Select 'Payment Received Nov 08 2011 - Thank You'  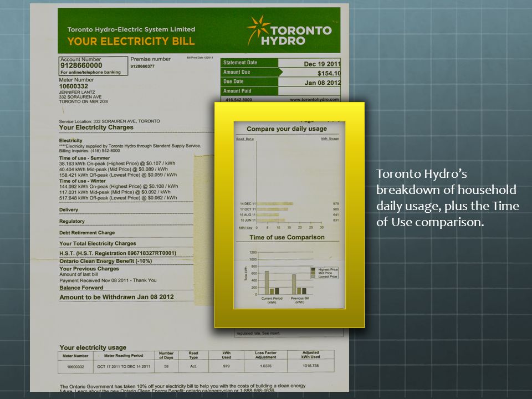[108, 280]
